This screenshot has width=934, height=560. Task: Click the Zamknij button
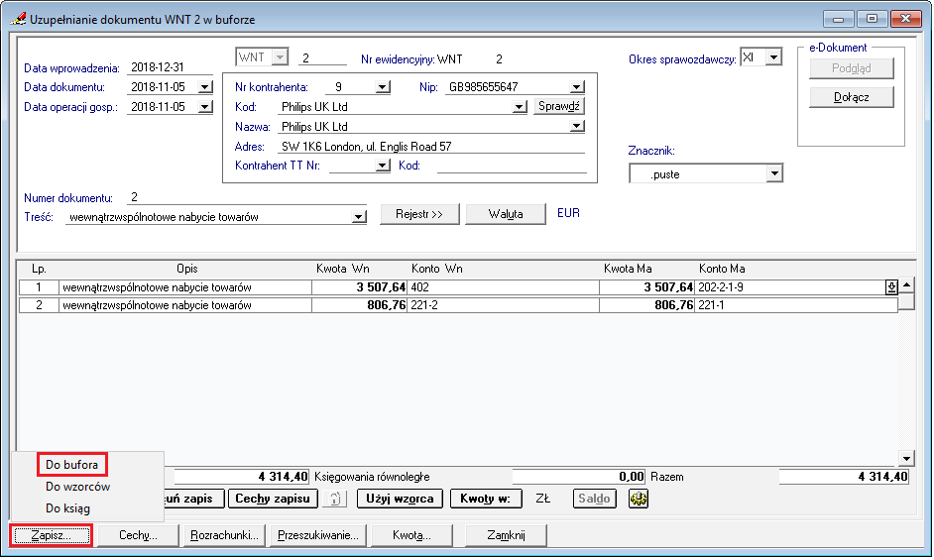point(506,535)
